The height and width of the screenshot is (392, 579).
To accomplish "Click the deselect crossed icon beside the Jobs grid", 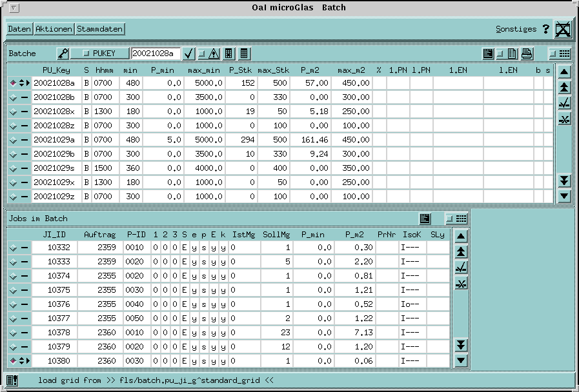I will coord(461,284).
